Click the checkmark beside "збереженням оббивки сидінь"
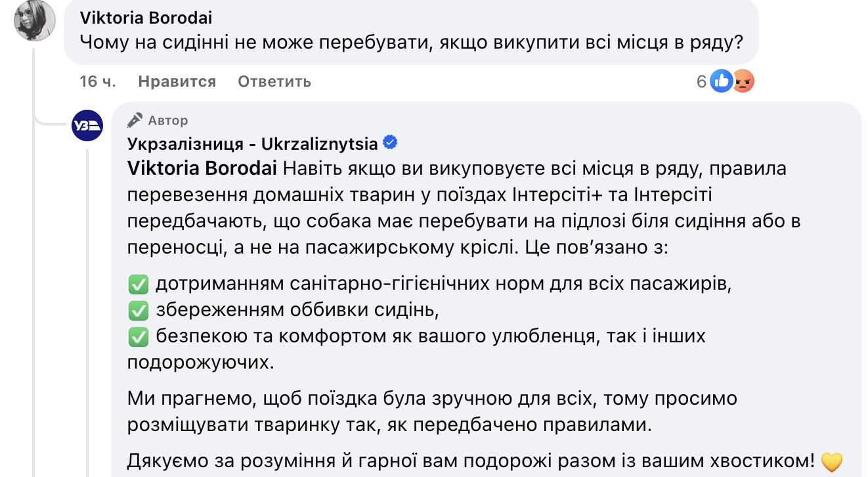The width and height of the screenshot is (868, 477). click(138, 310)
